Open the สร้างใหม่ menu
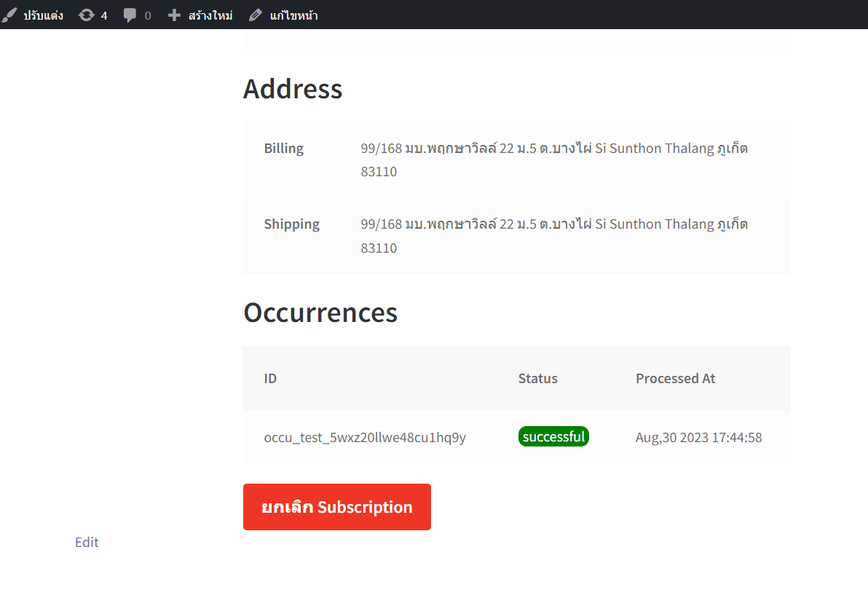868x590 pixels. (x=210, y=15)
